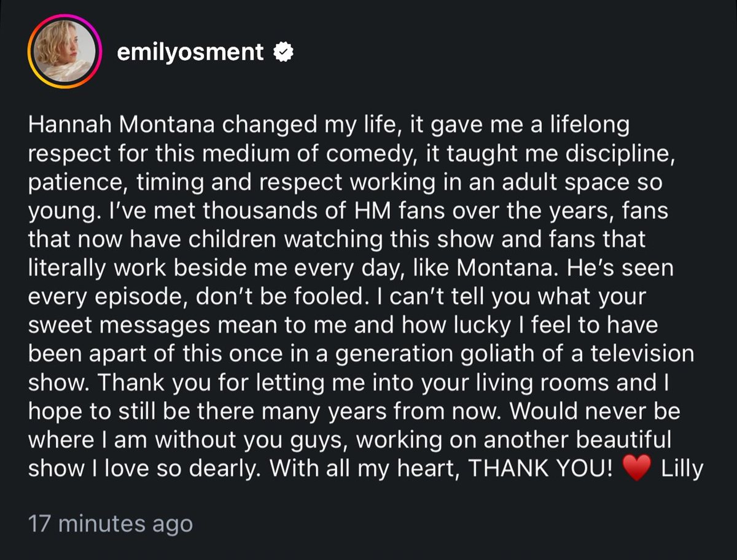Click the "17 minutes ago" timestamp

[111, 524]
